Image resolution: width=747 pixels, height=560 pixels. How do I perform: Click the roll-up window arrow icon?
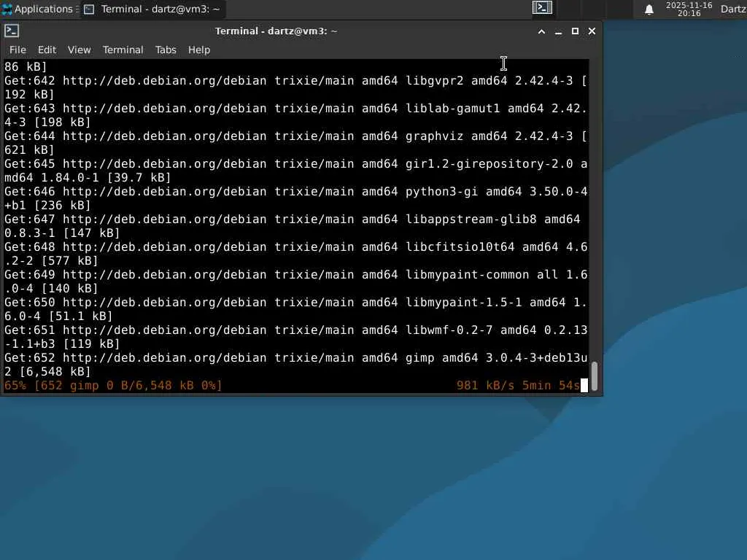click(x=541, y=31)
